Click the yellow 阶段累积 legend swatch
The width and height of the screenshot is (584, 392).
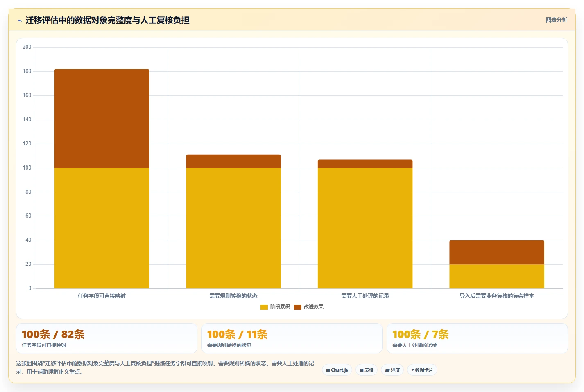pyautogui.click(x=264, y=307)
